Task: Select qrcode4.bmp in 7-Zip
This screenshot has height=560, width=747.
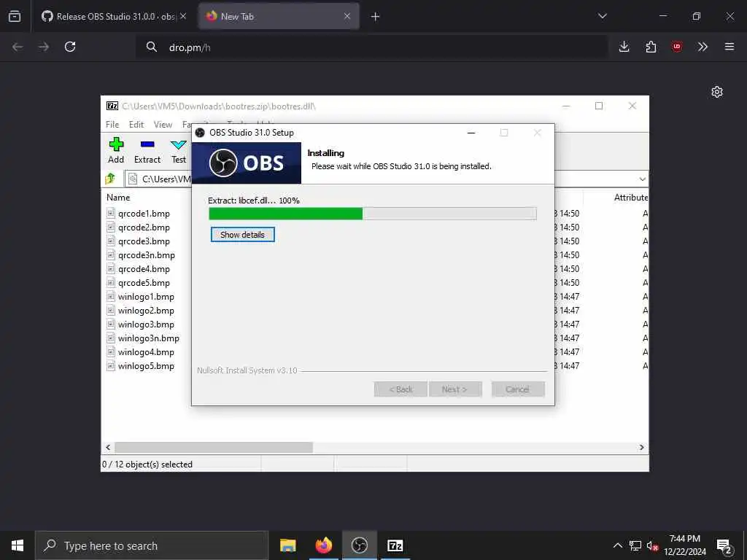Action: click(x=144, y=268)
